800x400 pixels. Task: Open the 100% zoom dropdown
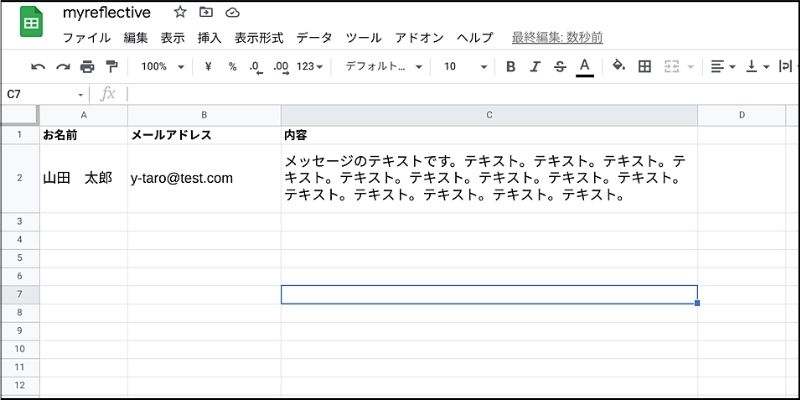[162, 66]
